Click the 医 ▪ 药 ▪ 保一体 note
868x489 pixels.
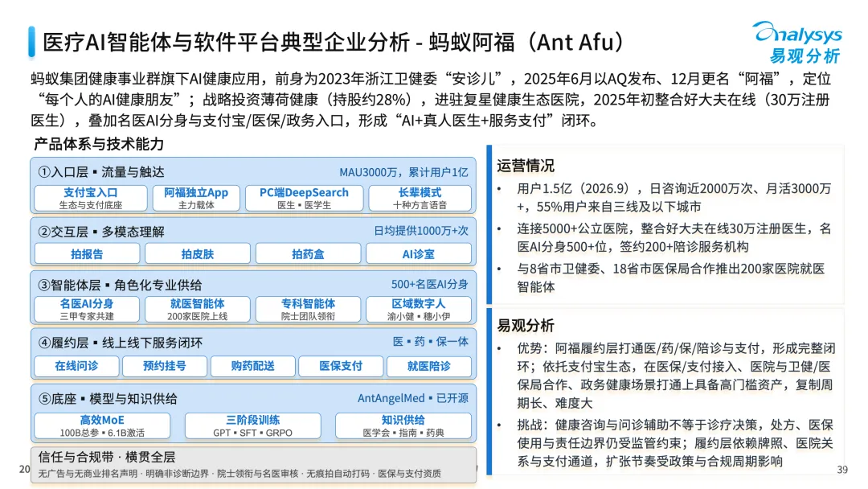(x=431, y=342)
